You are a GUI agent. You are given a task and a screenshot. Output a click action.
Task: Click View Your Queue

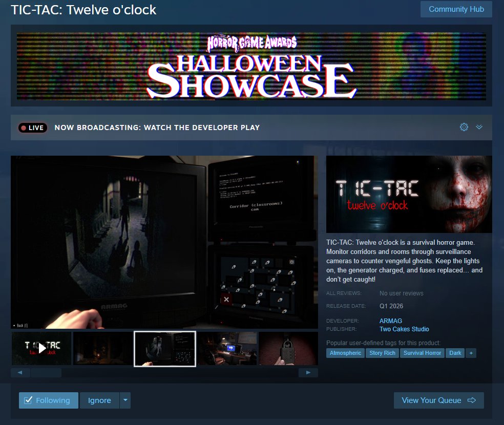[439, 400]
